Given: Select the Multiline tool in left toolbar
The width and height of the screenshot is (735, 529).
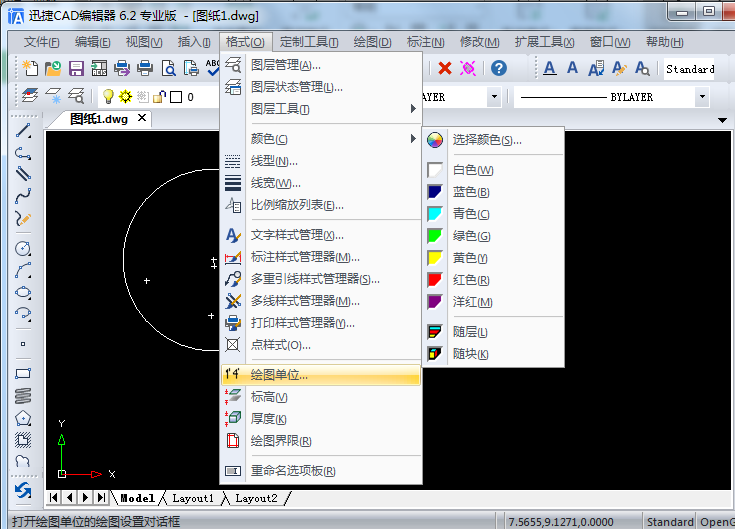Looking at the screenshot, I should pyautogui.click(x=23, y=174).
